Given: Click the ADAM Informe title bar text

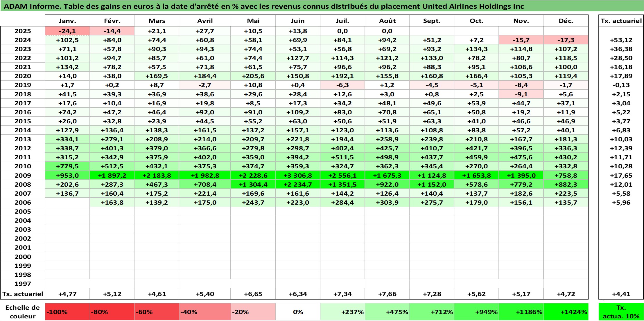Looking at the screenshot, I should coord(264,6).
